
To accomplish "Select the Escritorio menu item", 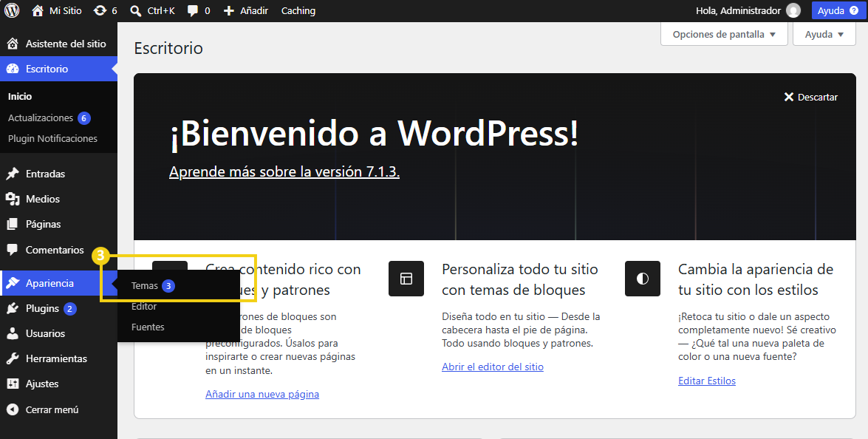I will (x=58, y=69).
